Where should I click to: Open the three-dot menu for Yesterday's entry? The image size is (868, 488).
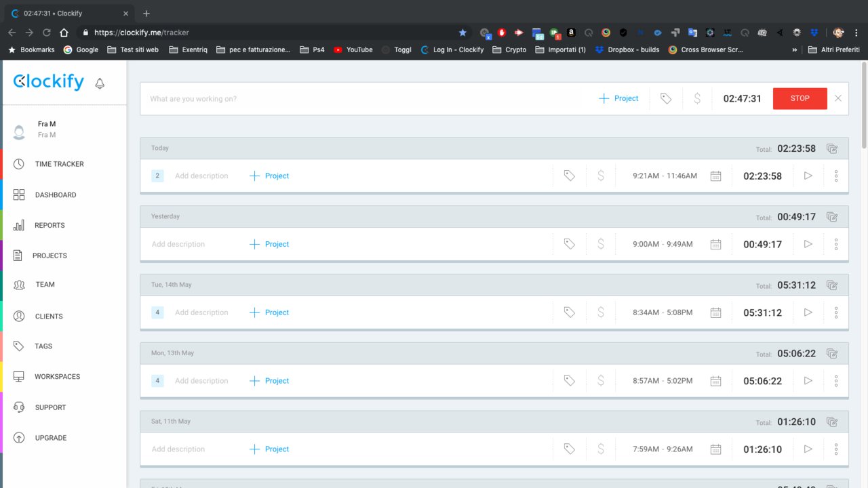pos(836,244)
